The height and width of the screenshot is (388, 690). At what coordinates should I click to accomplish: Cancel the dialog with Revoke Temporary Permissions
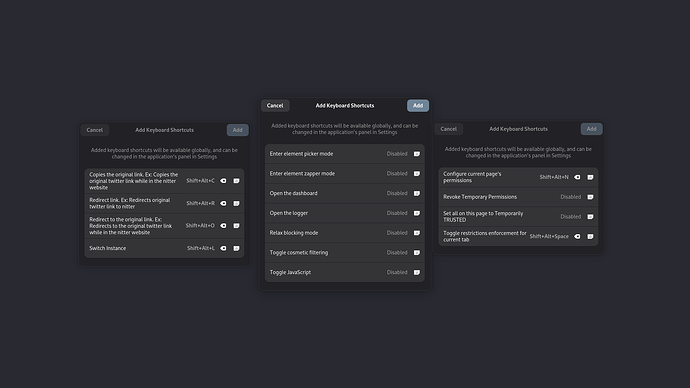[x=448, y=129]
